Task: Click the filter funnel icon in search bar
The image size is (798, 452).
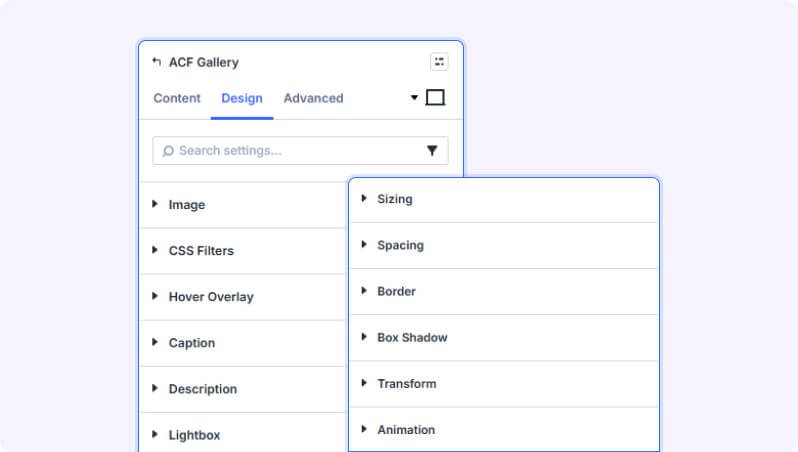Action: click(x=432, y=150)
